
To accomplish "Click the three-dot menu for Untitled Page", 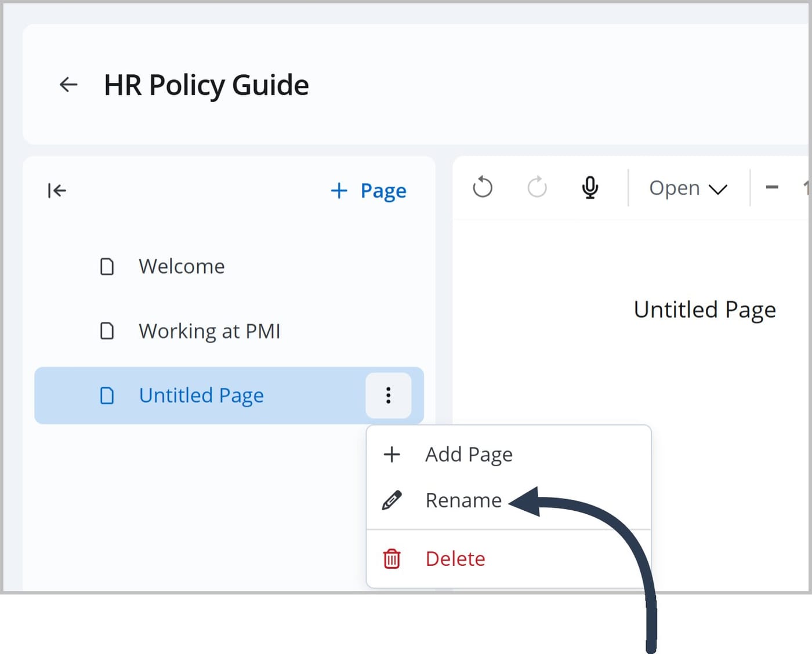I will point(389,395).
